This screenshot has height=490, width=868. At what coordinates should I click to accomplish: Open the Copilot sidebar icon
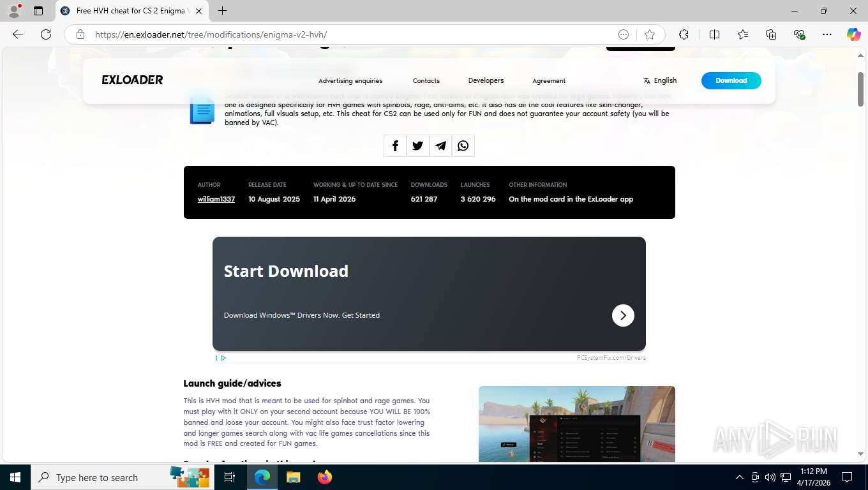854,34
